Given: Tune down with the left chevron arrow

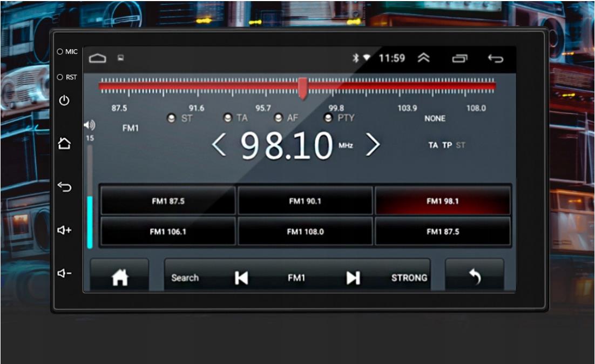Looking at the screenshot, I should tap(219, 145).
